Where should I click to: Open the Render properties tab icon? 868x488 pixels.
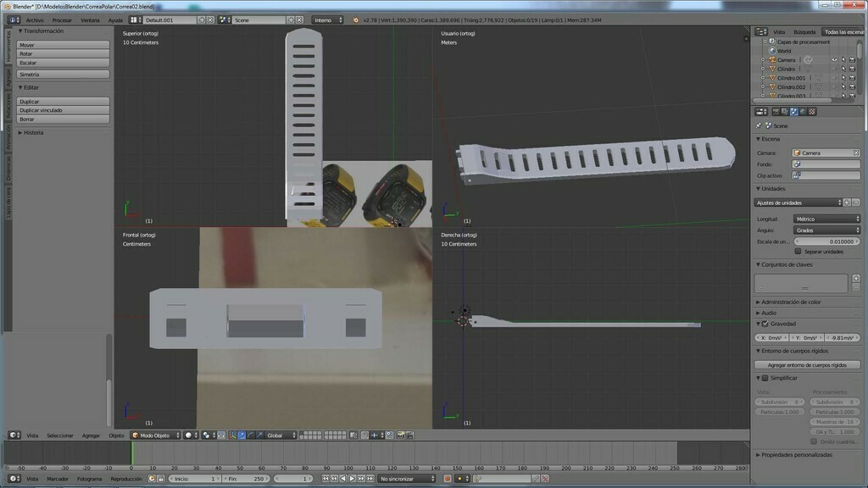click(776, 112)
